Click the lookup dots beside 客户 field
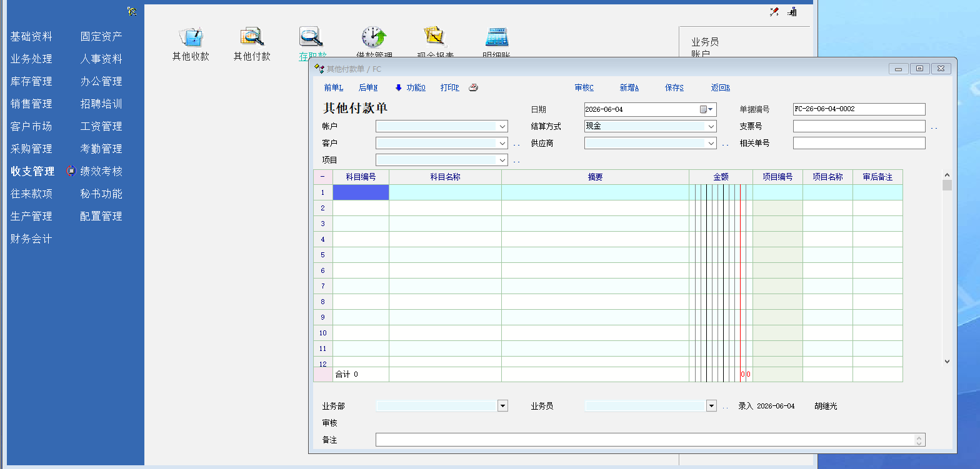Viewport: 980px width, 469px height. pyautogui.click(x=517, y=144)
